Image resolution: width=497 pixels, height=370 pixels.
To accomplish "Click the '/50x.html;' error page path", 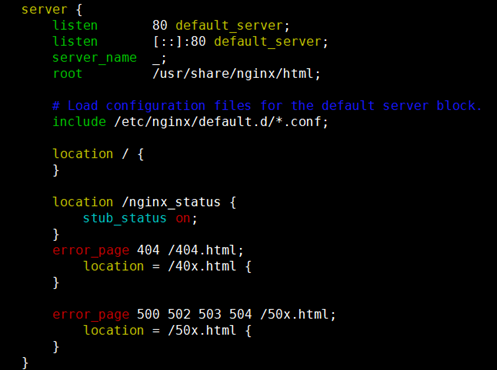I will [x=298, y=314].
